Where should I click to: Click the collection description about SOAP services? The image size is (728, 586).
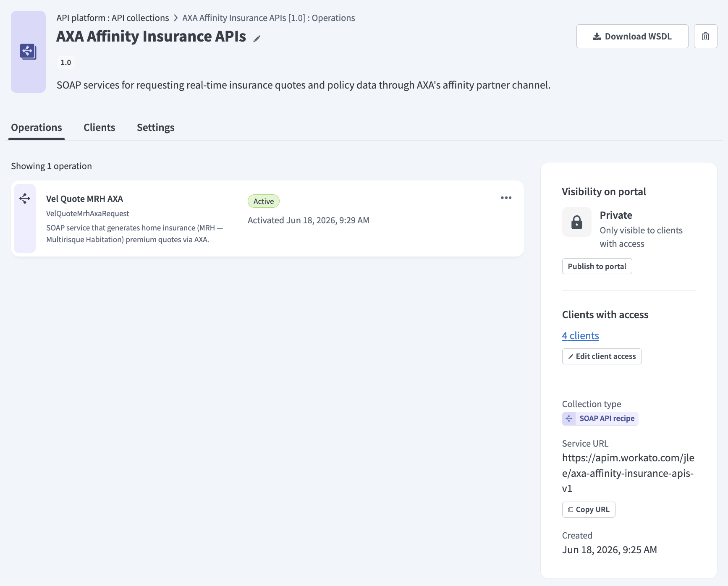point(304,85)
